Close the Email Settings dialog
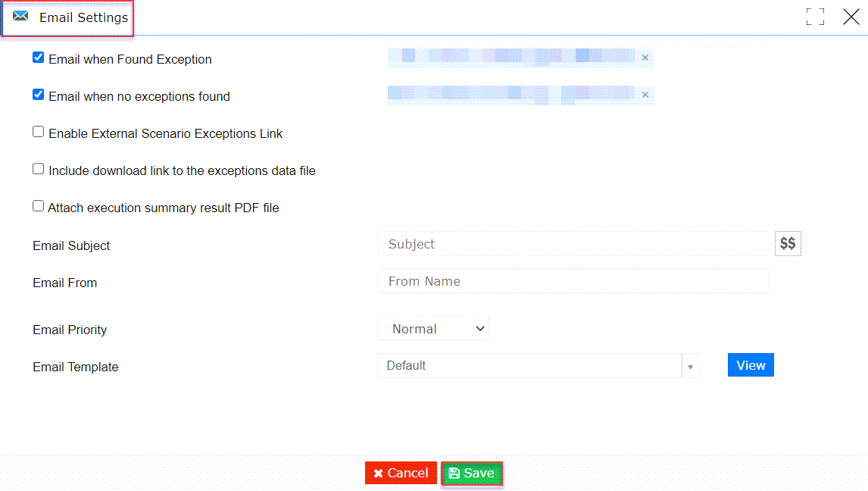 pos(851,17)
